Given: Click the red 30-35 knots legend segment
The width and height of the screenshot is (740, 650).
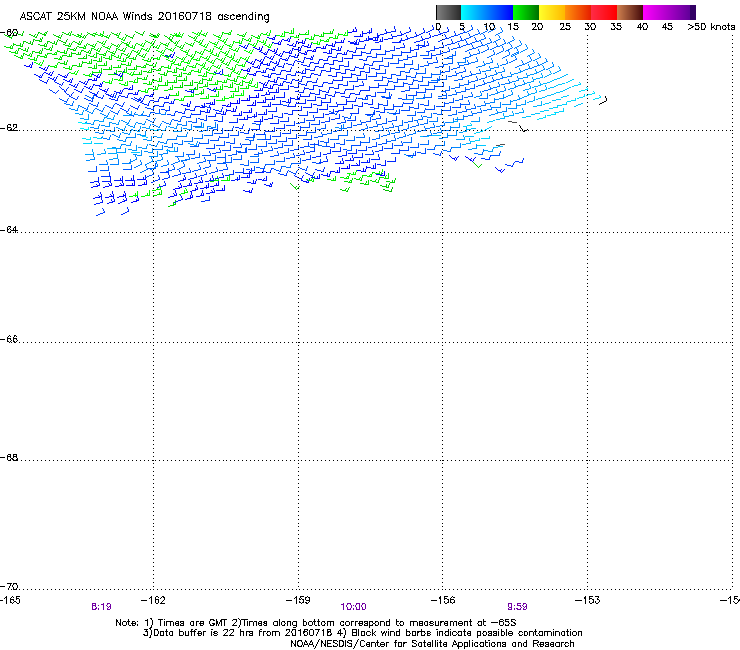Looking at the screenshot, I should point(604,12).
